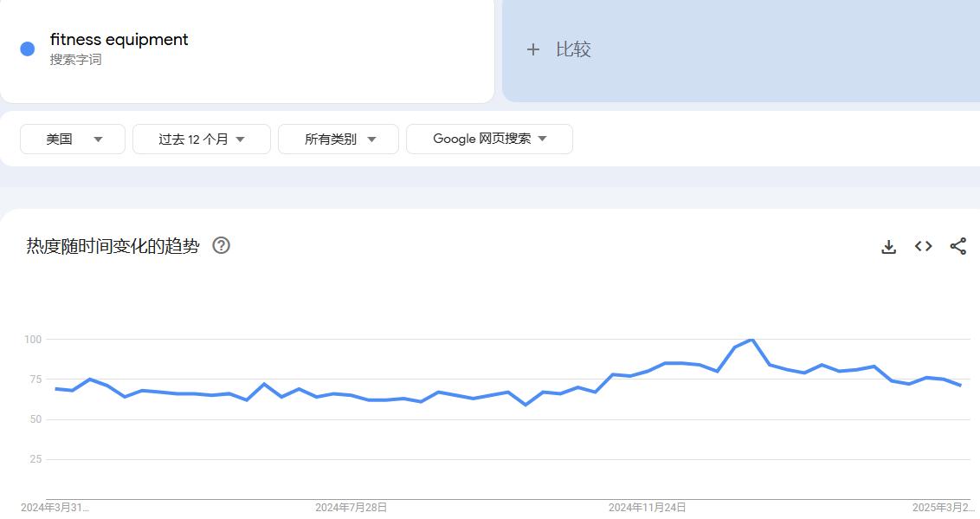Click the blue legend dot for fitness equipment
This screenshot has width=980, height=519.
click(27, 48)
